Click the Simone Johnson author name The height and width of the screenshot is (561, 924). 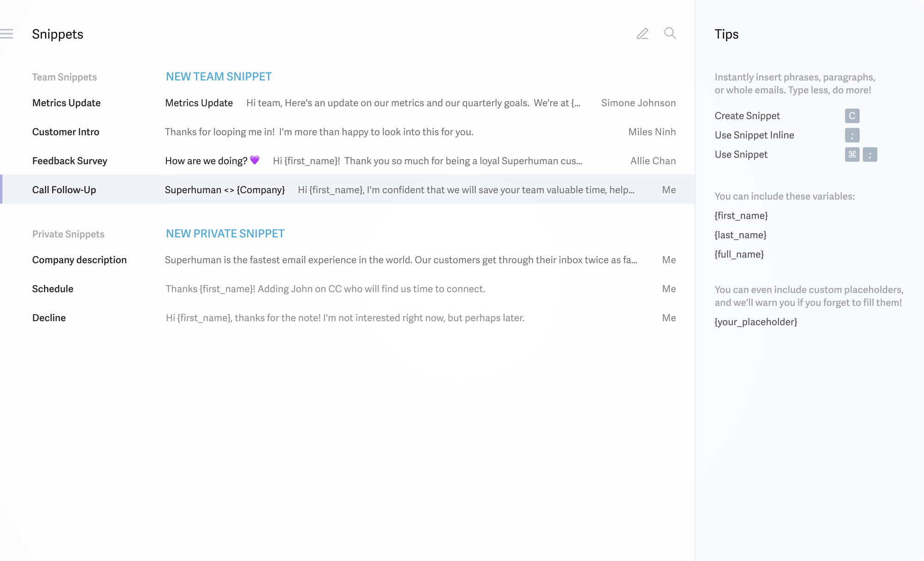[x=638, y=103]
